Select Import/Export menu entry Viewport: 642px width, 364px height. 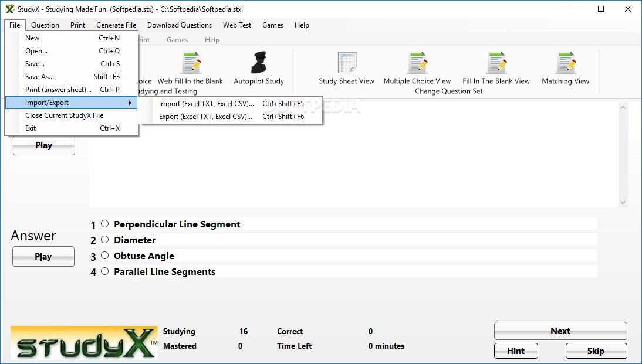pyautogui.click(x=71, y=103)
